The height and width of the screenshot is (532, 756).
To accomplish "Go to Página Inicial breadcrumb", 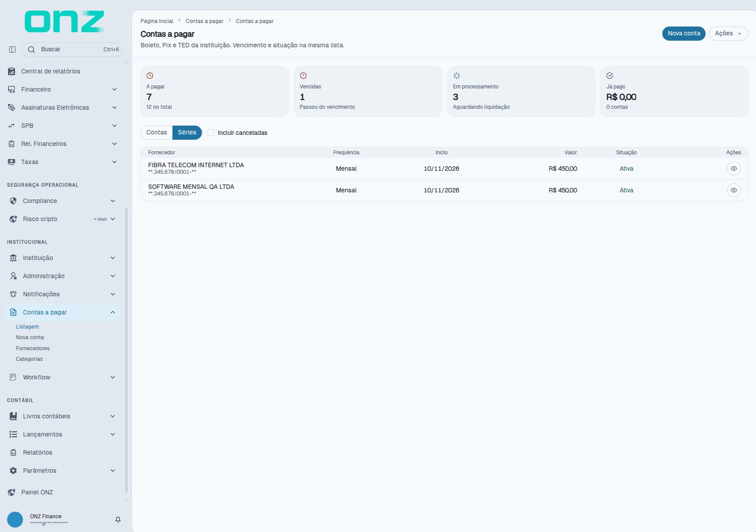I will click(157, 21).
